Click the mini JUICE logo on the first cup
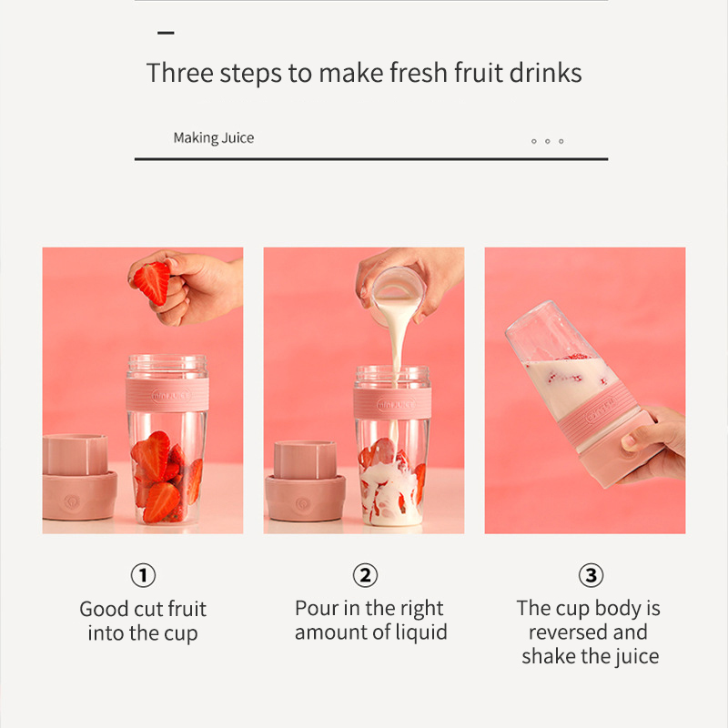This screenshot has width=728, height=728. 170,396
